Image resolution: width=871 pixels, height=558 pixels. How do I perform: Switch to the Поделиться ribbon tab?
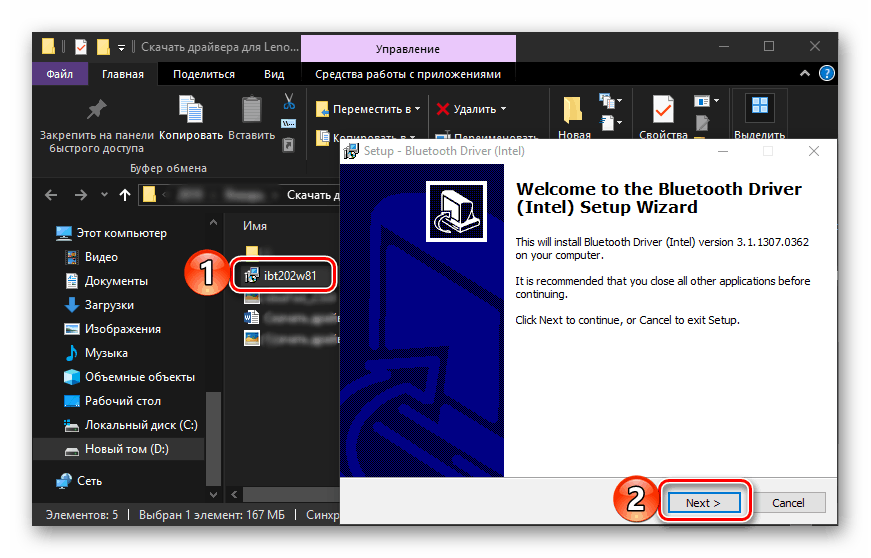click(204, 74)
